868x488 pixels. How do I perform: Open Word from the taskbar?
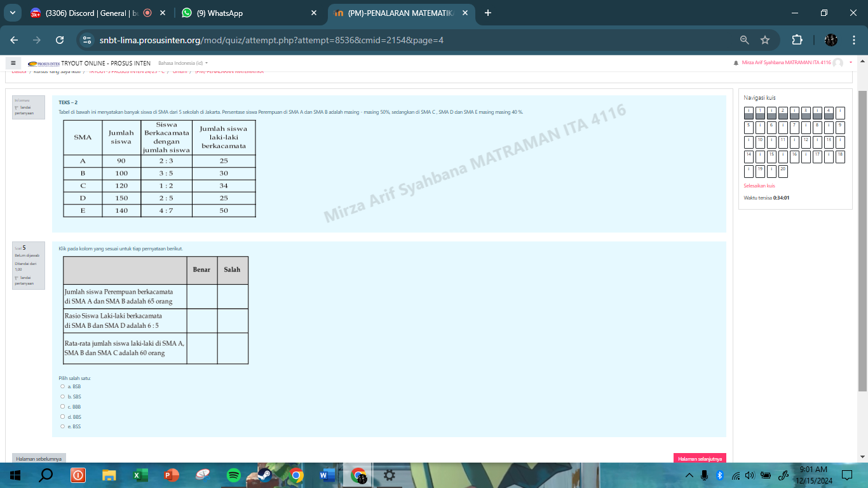[327, 475]
